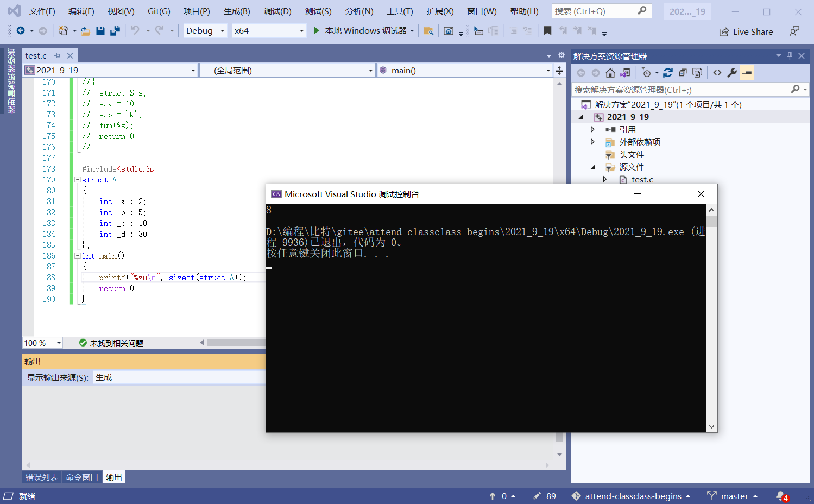Screen dimensions: 814x504
Task: Open properties with the wrench icon
Action: tap(732, 73)
